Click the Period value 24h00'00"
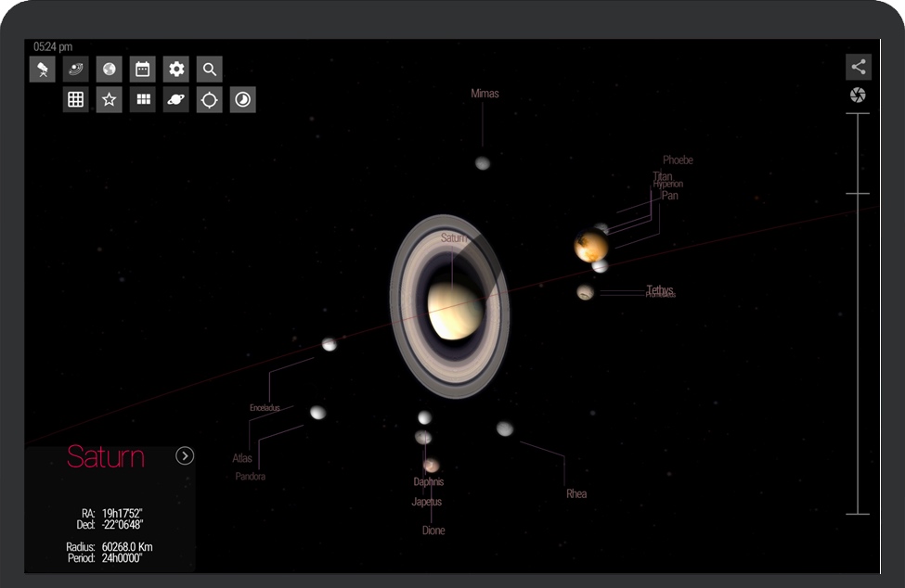 click(x=122, y=558)
